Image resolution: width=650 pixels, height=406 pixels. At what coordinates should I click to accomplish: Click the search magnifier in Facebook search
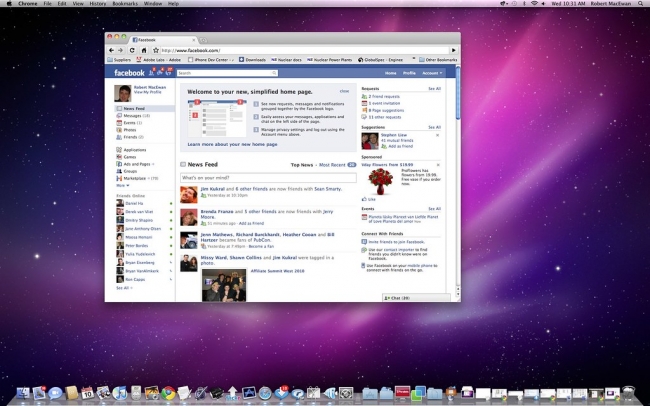(274, 73)
